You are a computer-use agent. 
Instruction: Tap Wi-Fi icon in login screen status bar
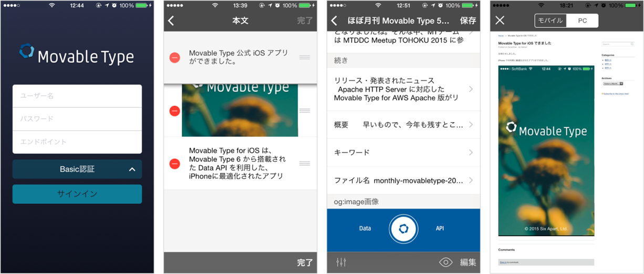(x=51, y=5)
